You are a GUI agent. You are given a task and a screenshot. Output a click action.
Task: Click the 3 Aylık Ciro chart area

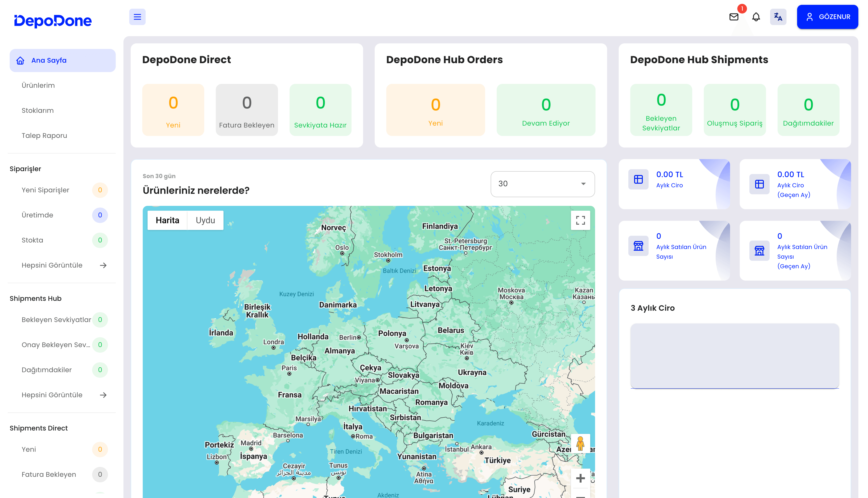tap(735, 356)
